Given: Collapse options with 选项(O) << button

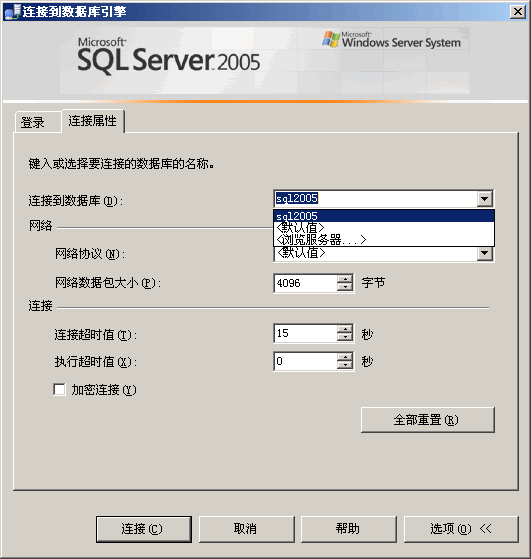Looking at the screenshot, I should (x=461, y=529).
